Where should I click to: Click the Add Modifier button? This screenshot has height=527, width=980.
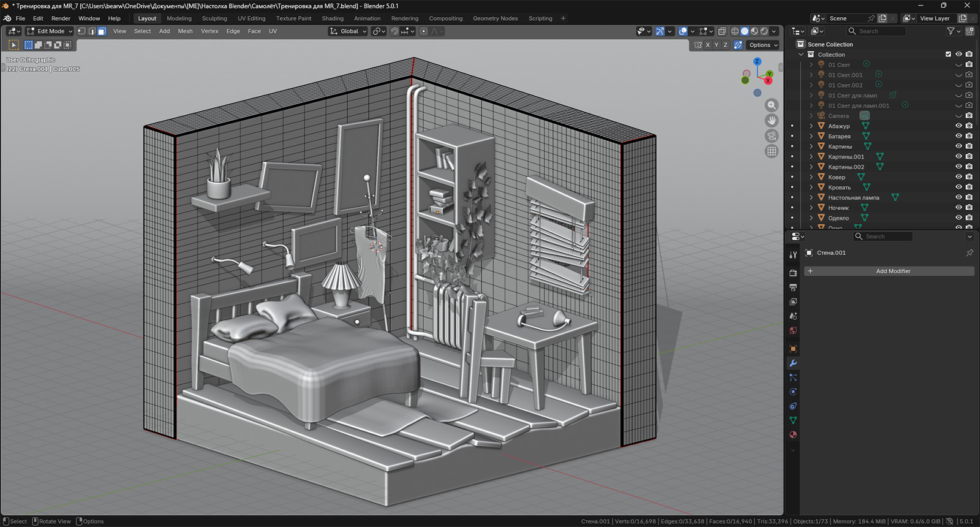point(892,271)
